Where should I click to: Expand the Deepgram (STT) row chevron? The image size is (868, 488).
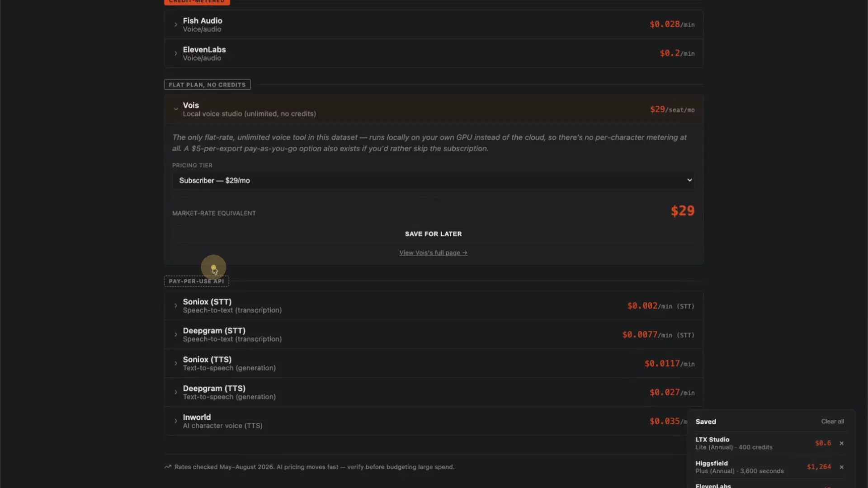click(176, 335)
